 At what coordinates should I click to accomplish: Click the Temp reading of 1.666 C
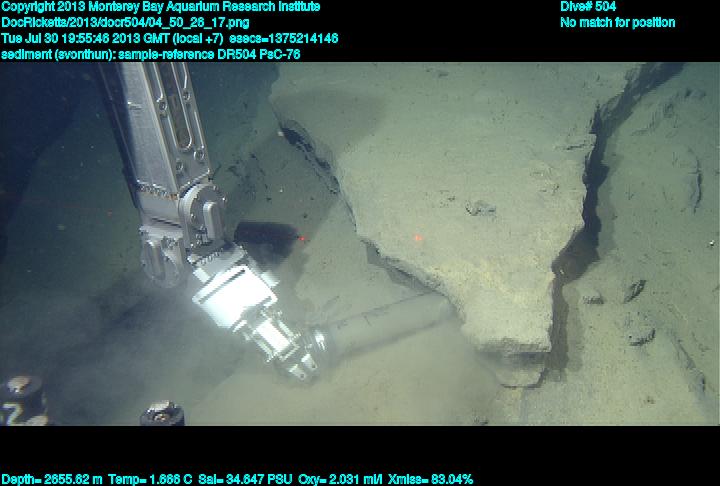150,480
